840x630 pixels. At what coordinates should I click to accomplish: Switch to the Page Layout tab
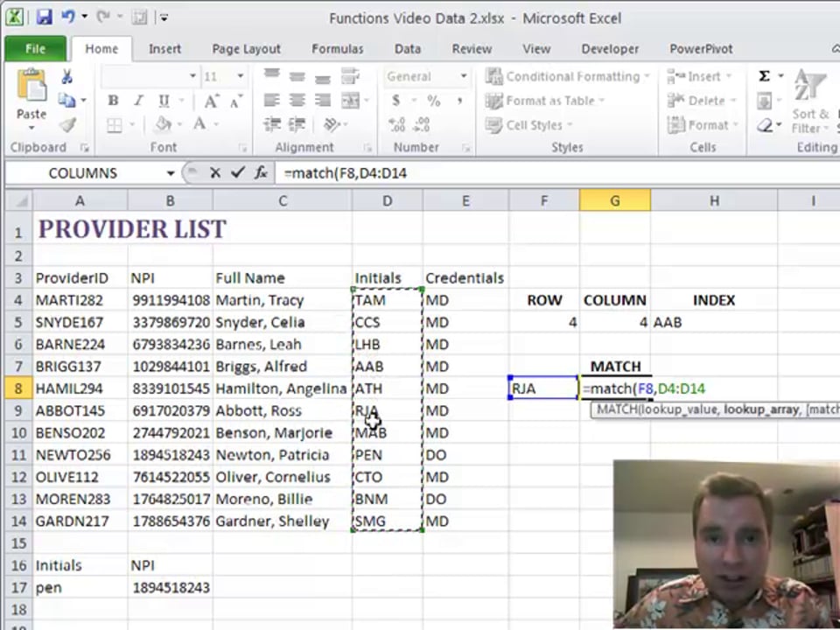pyautogui.click(x=246, y=49)
